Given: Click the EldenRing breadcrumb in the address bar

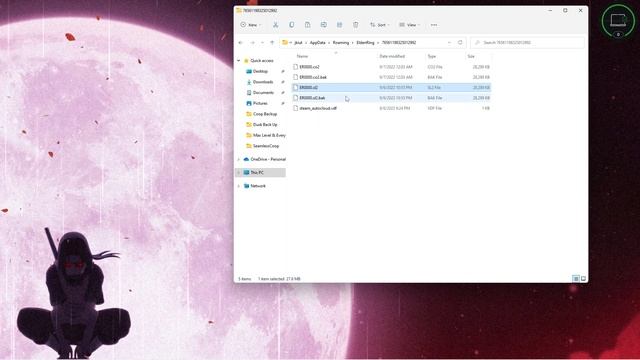Looking at the screenshot, I should point(365,42).
